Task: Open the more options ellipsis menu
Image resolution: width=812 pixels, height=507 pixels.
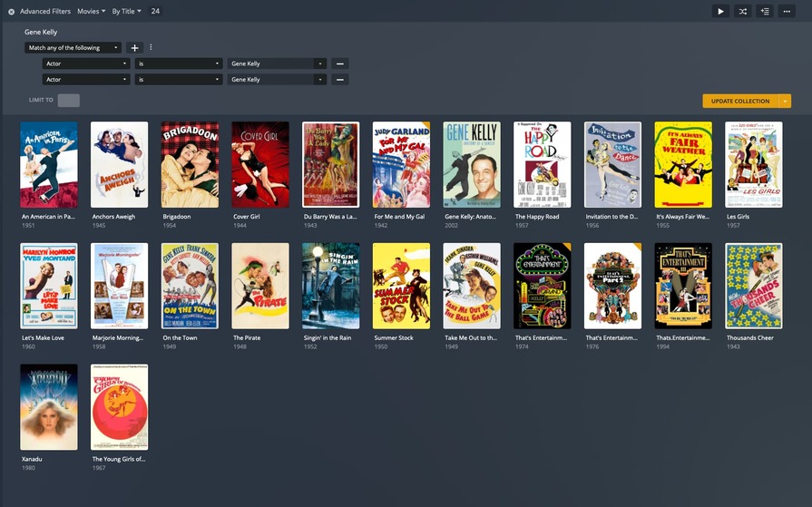Action: tap(787, 11)
